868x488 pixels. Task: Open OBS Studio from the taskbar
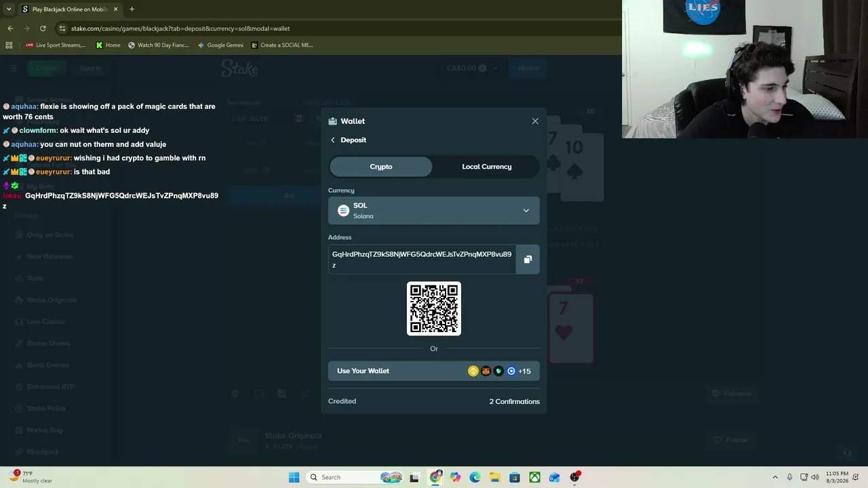(x=574, y=477)
